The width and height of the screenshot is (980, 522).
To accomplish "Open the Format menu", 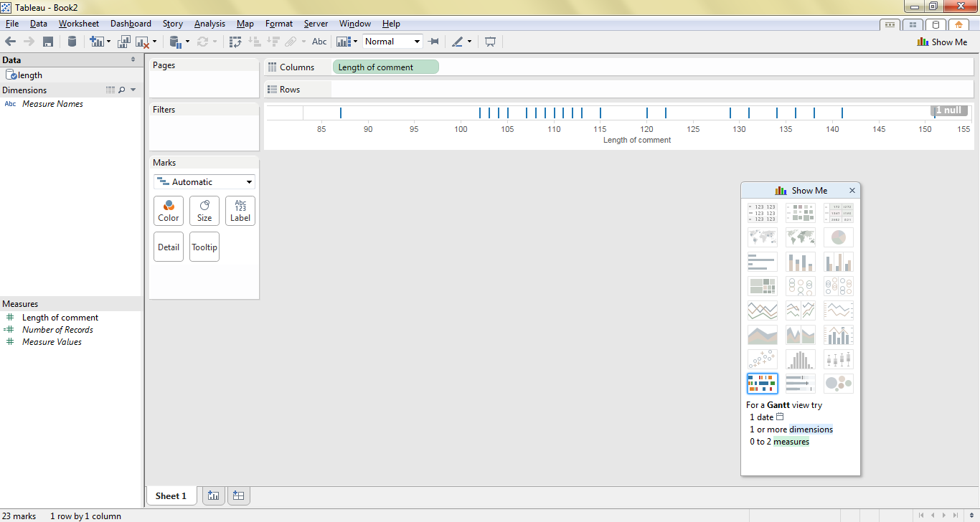I will (x=279, y=24).
